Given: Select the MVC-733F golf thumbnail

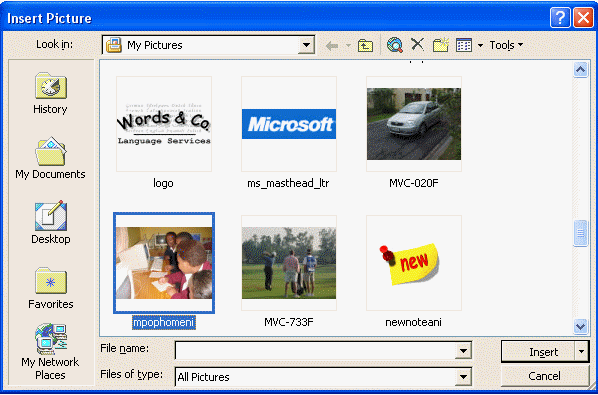Looking at the screenshot, I should (x=289, y=263).
